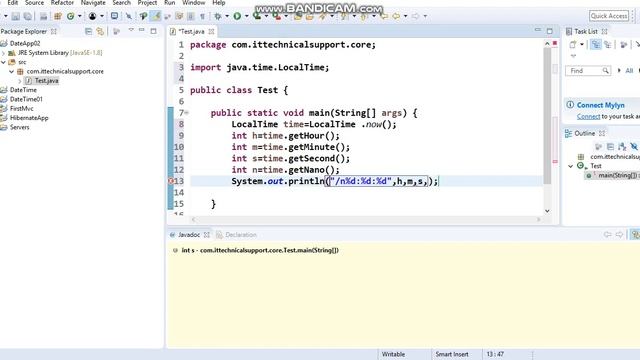The width and height of the screenshot is (640, 360).
Task: Click the New Task icon in Task List
Action: [573, 45]
